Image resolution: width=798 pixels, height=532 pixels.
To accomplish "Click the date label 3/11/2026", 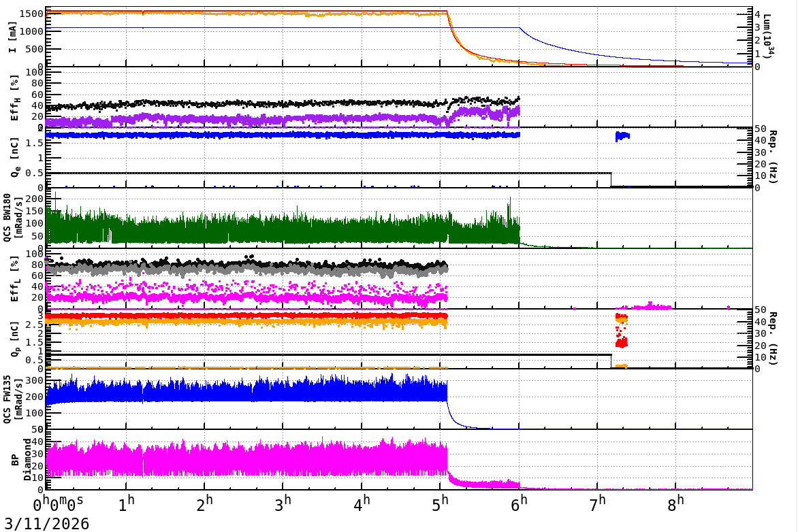I will pyautogui.click(x=47, y=523).
